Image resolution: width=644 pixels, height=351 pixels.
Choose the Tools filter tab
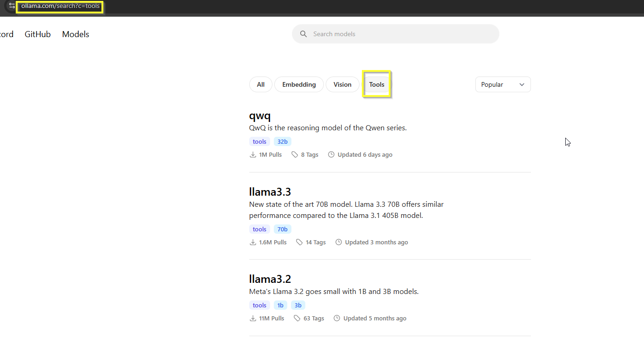click(377, 84)
